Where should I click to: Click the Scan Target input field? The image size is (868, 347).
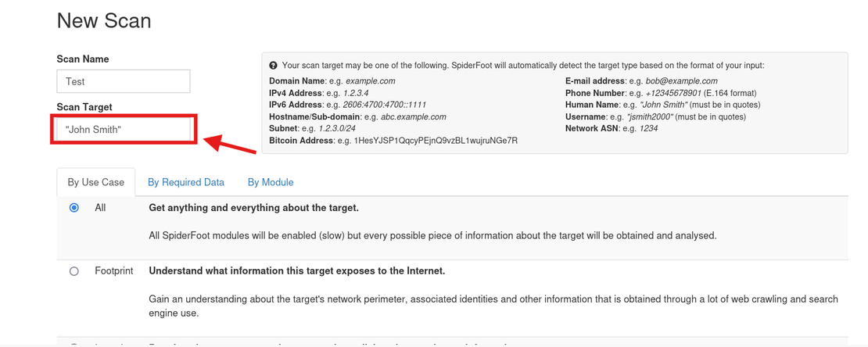(x=124, y=130)
